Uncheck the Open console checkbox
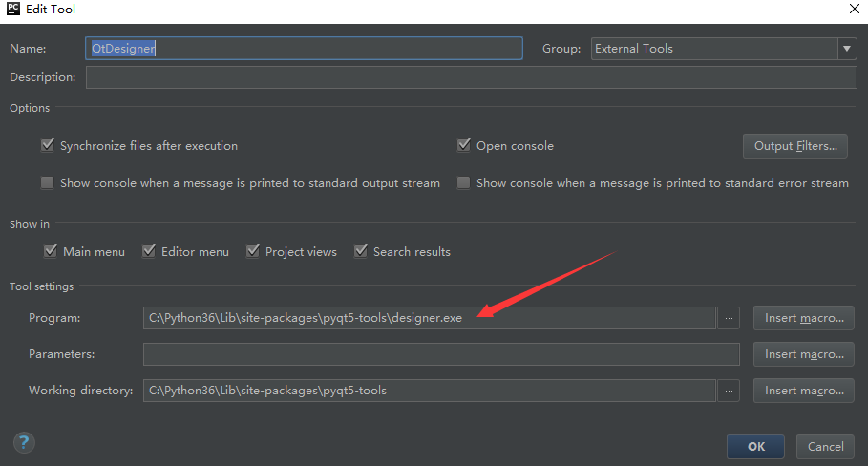Viewport: 868px width, 466px height. coord(463,145)
